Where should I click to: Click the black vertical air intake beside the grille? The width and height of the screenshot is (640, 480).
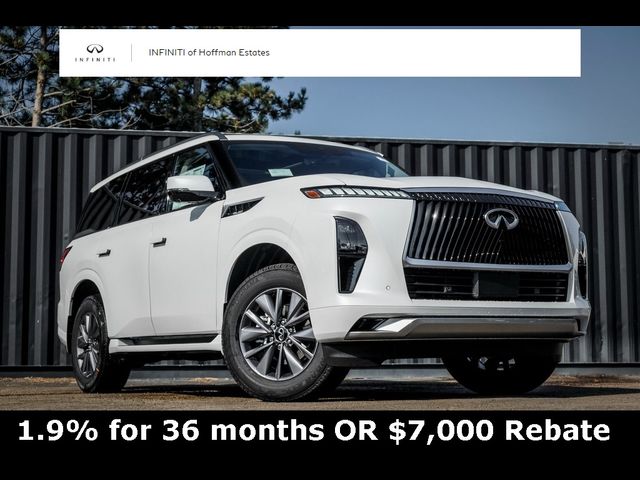tap(351, 255)
